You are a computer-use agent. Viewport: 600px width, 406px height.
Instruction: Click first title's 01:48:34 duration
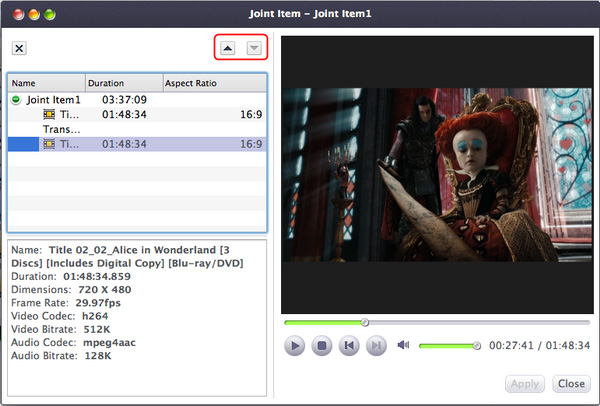click(124, 114)
